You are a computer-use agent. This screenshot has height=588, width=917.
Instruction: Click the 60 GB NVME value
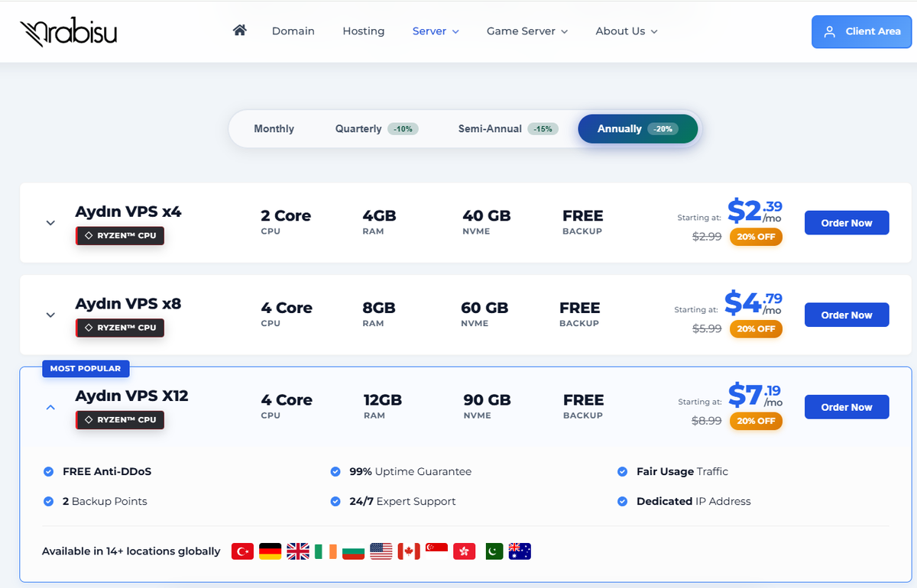tap(484, 309)
